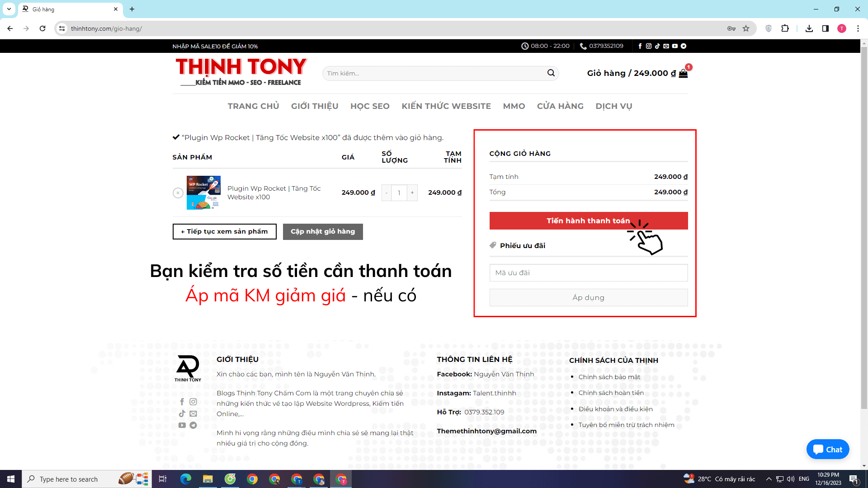Open the Telegram icon in the top bar
This screenshot has height=488, width=868.
pos(683,46)
